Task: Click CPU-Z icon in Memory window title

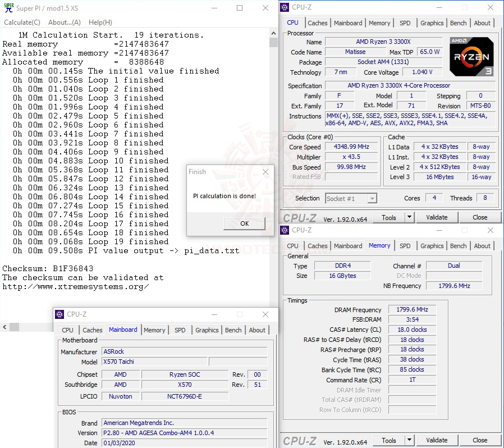Action: (285, 230)
